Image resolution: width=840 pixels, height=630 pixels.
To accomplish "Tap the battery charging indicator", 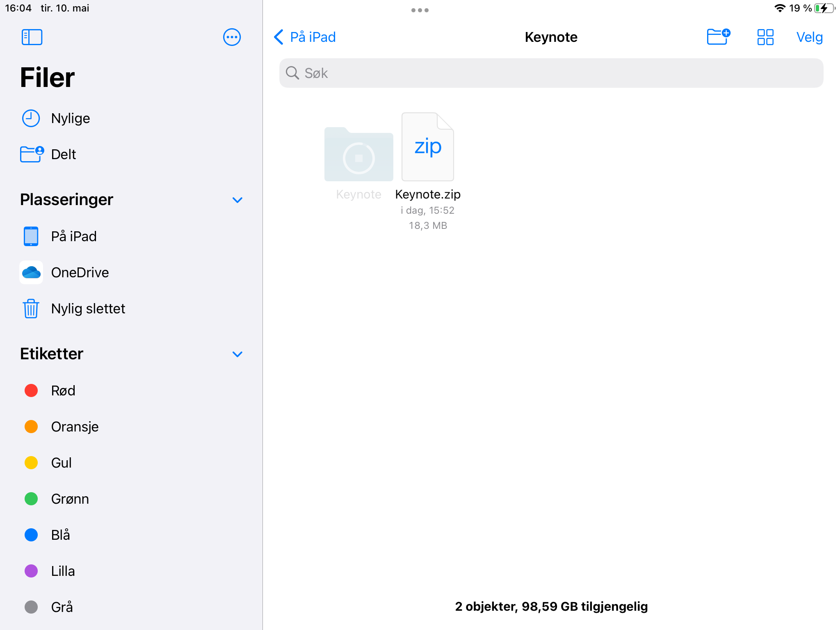I will [824, 8].
